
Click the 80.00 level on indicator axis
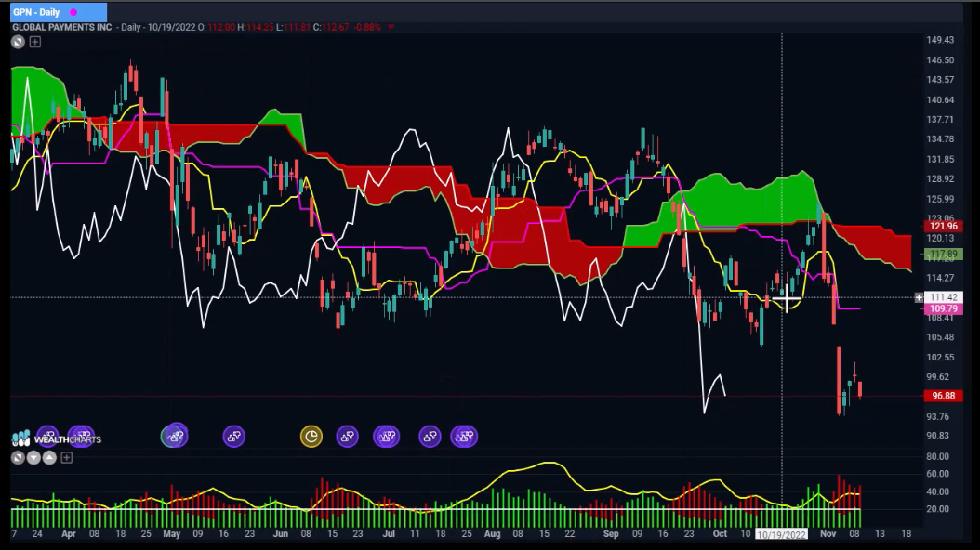coord(937,456)
